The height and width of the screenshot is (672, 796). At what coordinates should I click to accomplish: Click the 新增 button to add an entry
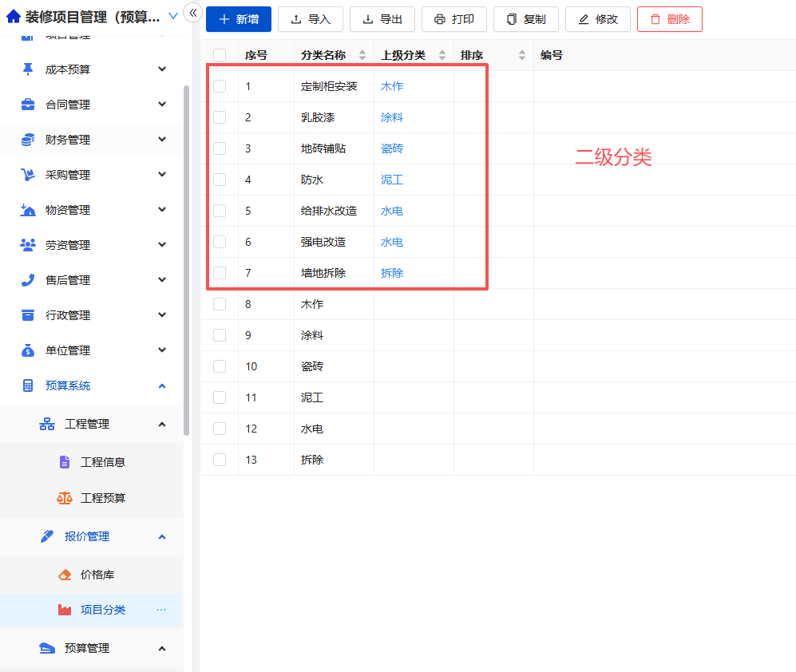point(238,19)
